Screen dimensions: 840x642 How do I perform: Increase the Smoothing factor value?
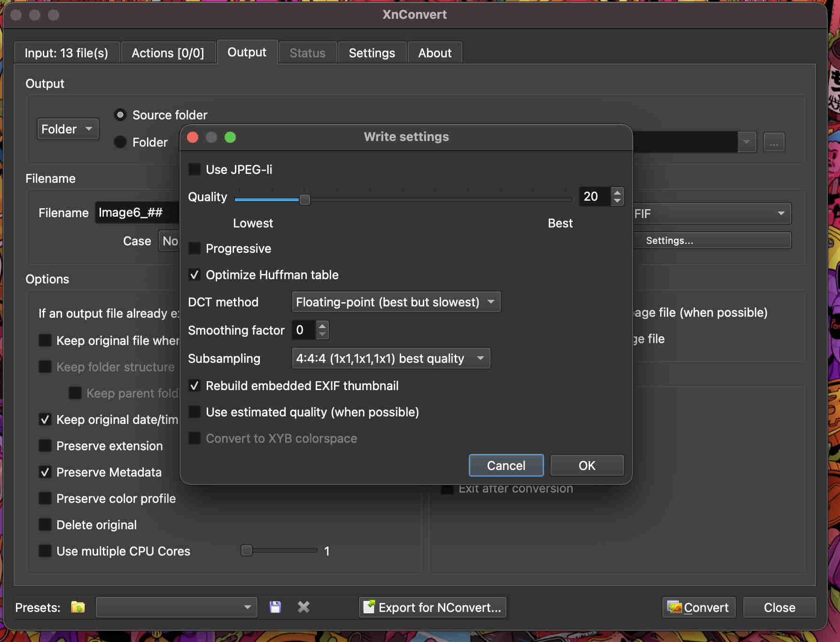(x=322, y=326)
